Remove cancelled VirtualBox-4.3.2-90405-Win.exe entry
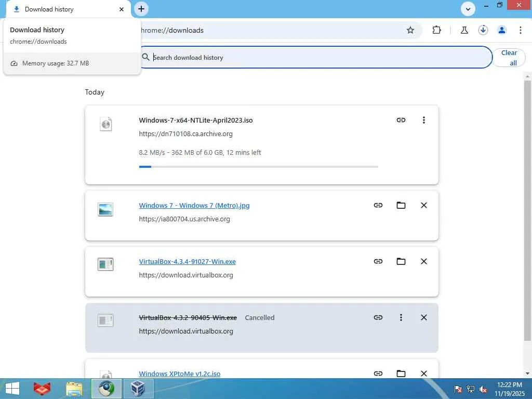532x399 pixels. tap(423, 317)
